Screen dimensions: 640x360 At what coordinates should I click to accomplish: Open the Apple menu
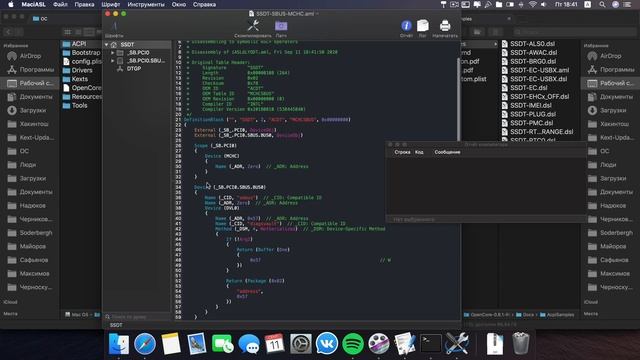tap(11, 4)
